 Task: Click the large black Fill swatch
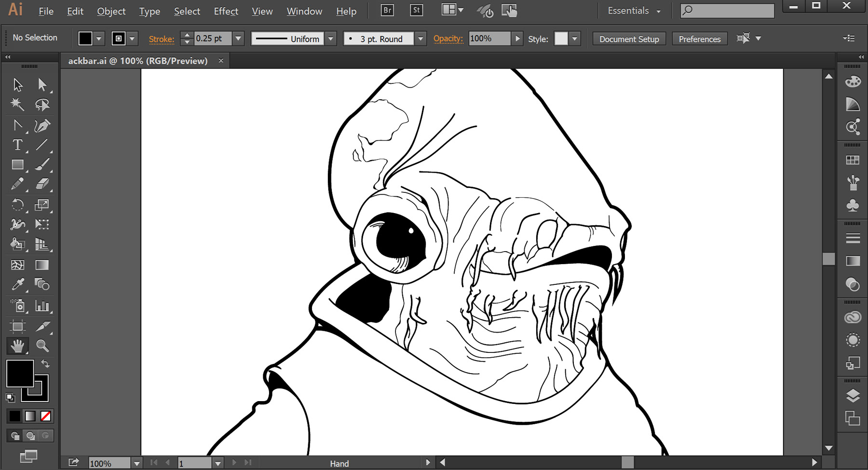click(x=20, y=373)
